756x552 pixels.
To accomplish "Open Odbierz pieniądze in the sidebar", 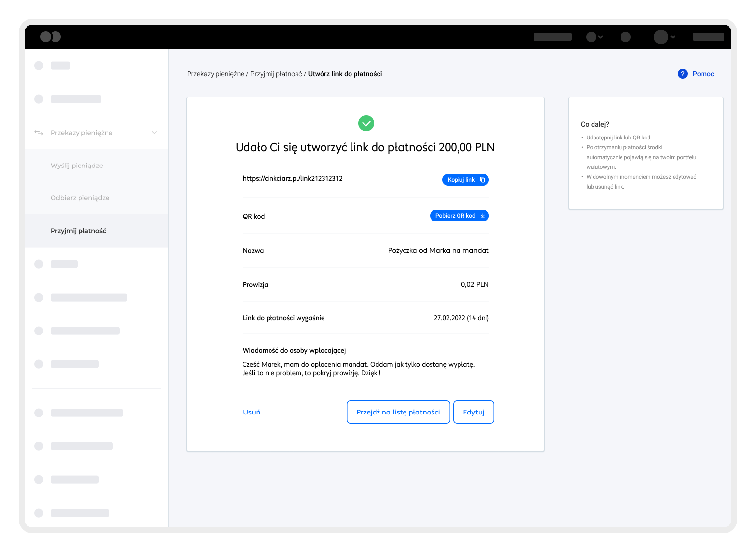I will [x=80, y=198].
